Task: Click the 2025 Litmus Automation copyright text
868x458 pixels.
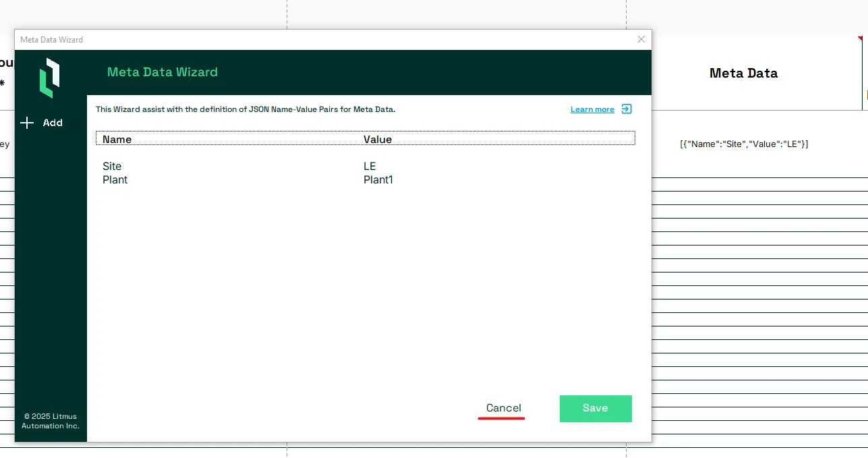Action: (51, 421)
